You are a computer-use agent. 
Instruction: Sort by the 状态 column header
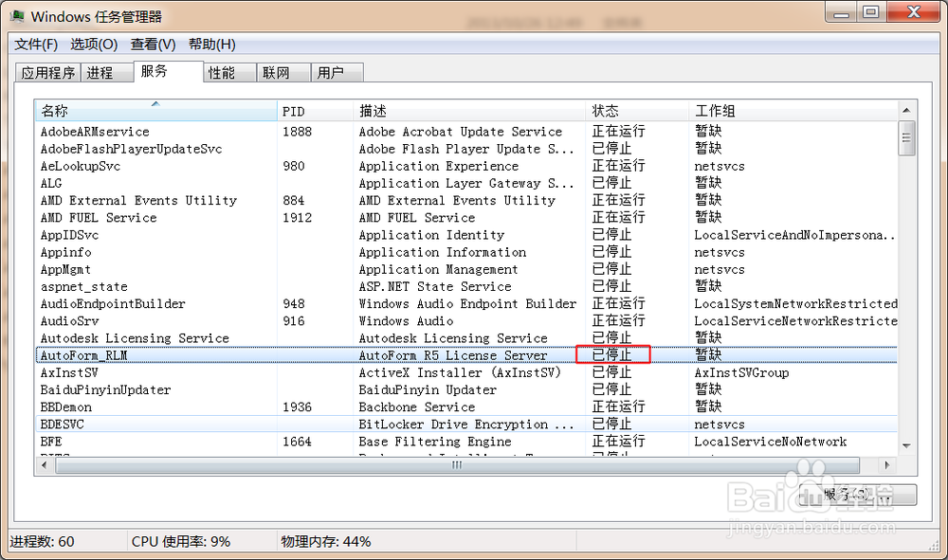[637, 111]
